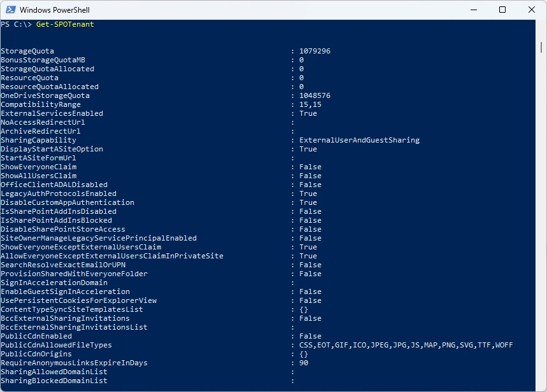The height and width of the screenshot is (392, 547).
Task: Click the PublicCdnAllowedFileTypes value list
Action: tap(406, 345)
